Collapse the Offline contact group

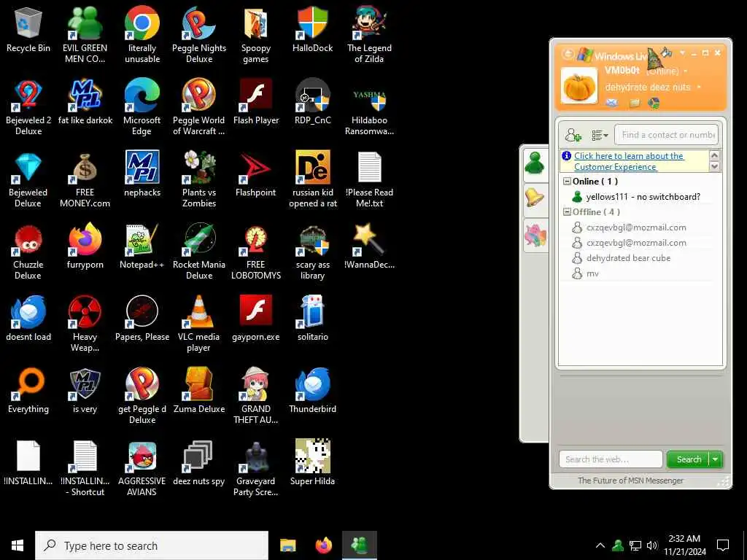tap(567, 212)
